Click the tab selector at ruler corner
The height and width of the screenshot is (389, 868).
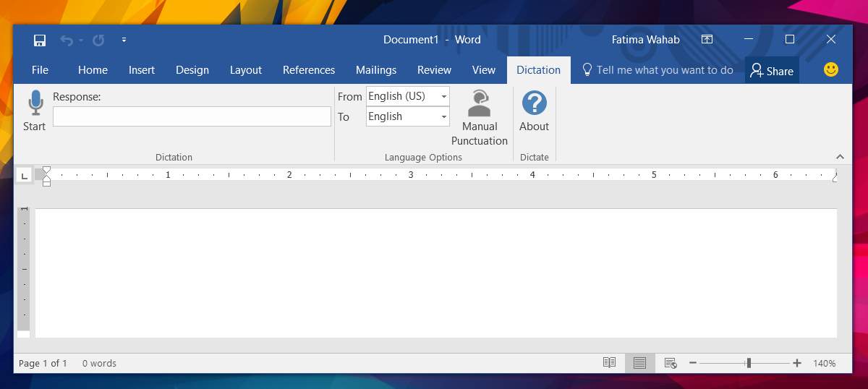23,175
